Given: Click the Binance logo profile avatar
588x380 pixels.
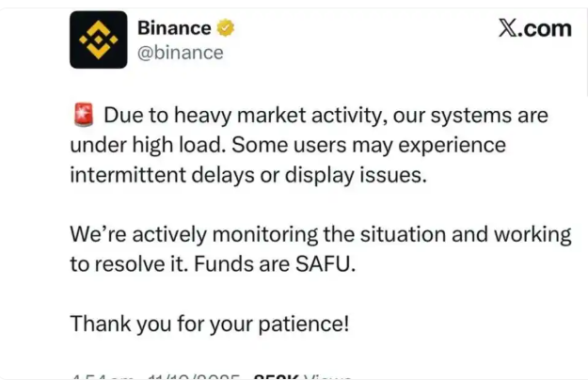Looking at the screenshot, I should (x=98, y=40).
